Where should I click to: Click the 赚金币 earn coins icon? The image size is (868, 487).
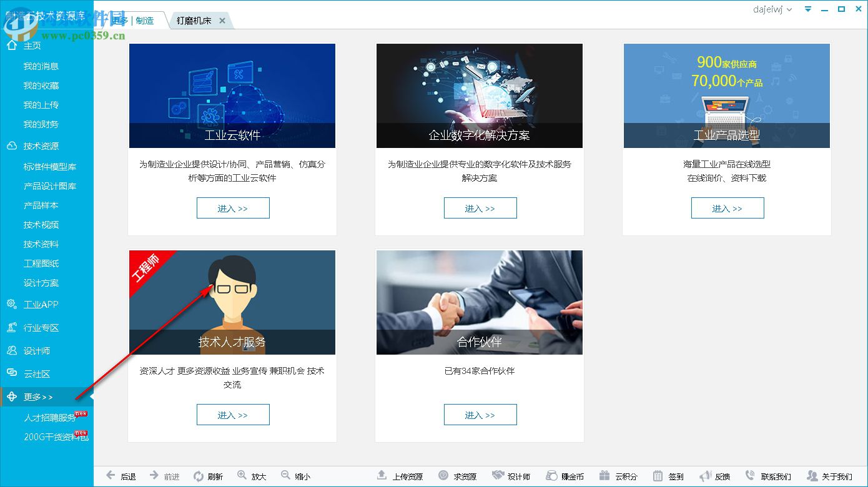pyautogui.click(x=564, y=475)
